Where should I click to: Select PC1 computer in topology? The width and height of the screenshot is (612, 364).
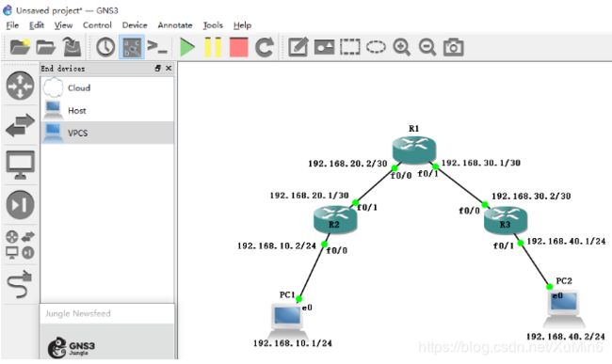288,322
